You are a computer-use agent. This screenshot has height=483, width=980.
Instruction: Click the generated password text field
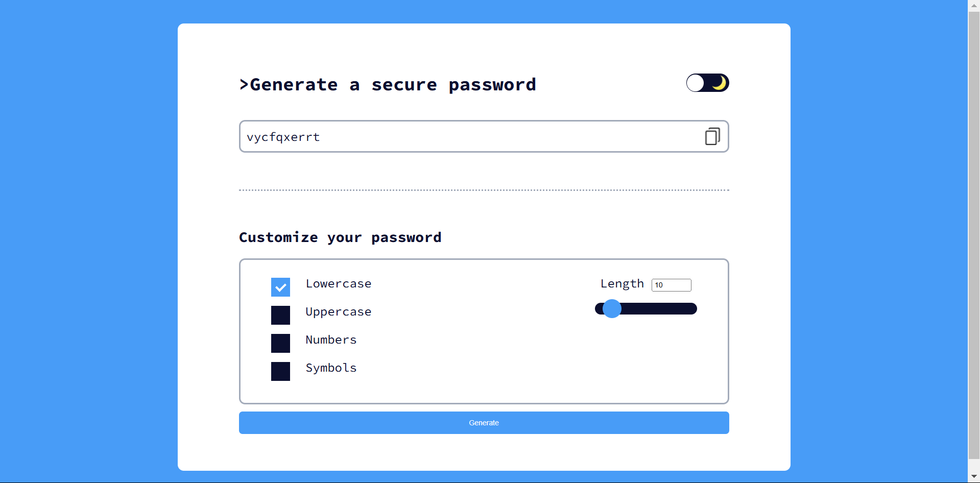pos(470,137)
